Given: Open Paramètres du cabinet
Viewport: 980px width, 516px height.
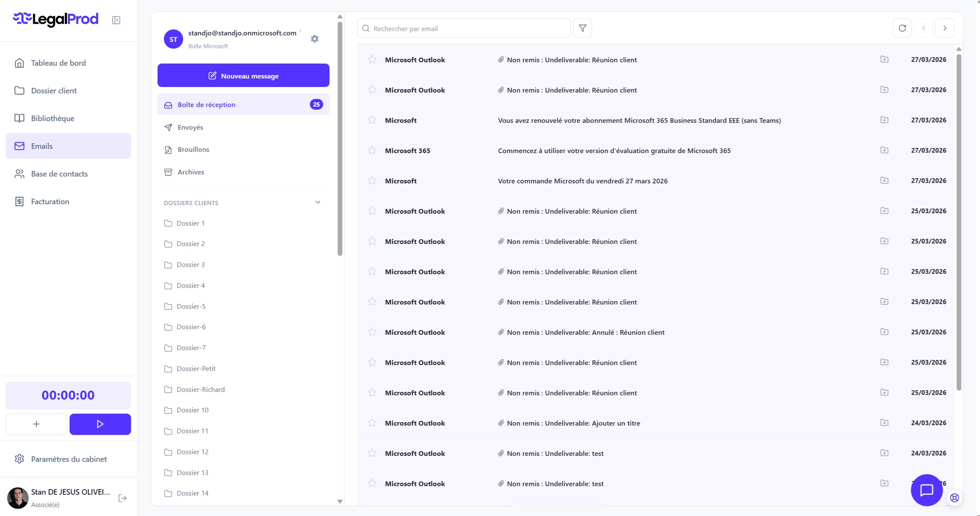Looking at the screenshot, I should (x=69, y=459).
